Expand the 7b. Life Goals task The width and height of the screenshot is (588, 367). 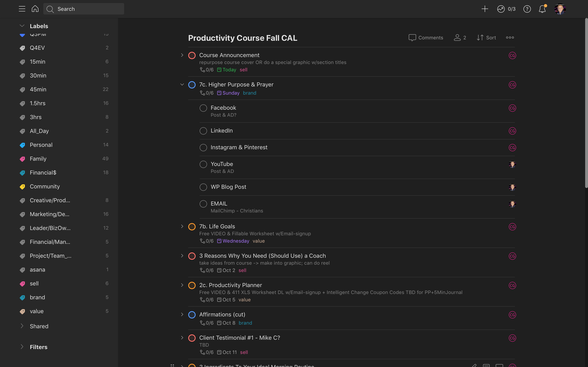(x=182, y=227)
